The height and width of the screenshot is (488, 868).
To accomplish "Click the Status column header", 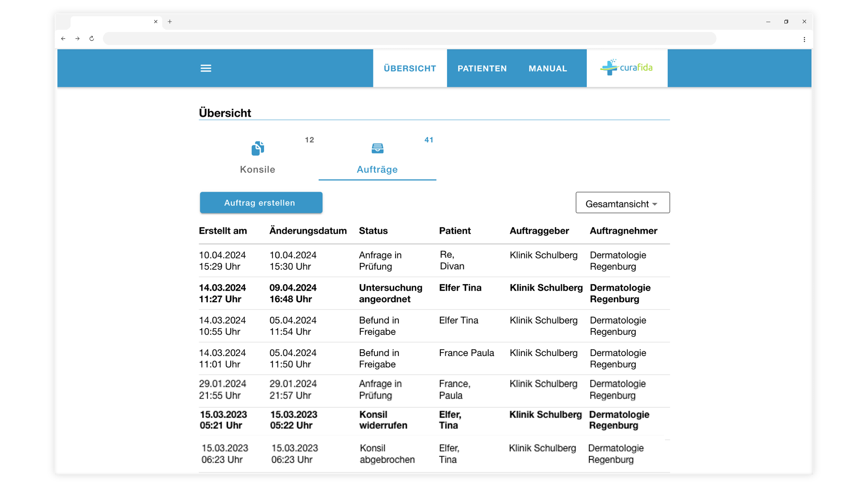I will 373,231.
